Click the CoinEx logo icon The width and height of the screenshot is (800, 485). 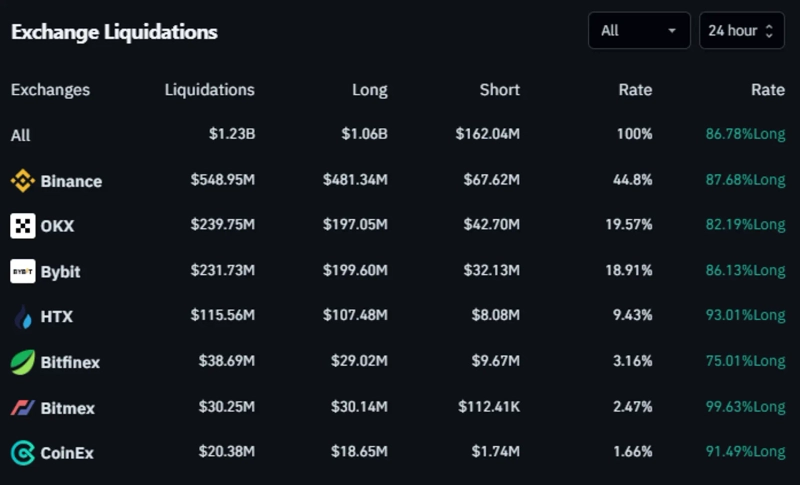tap(22, 453)
